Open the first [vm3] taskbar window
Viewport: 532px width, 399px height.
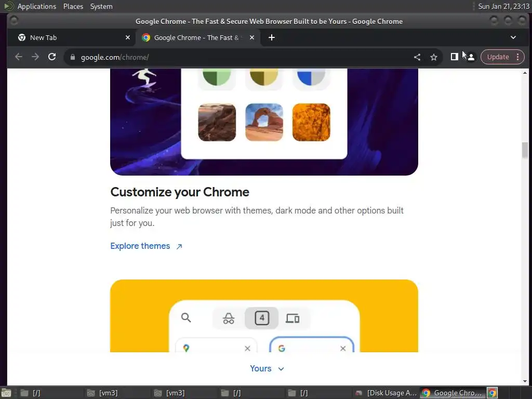117,393
